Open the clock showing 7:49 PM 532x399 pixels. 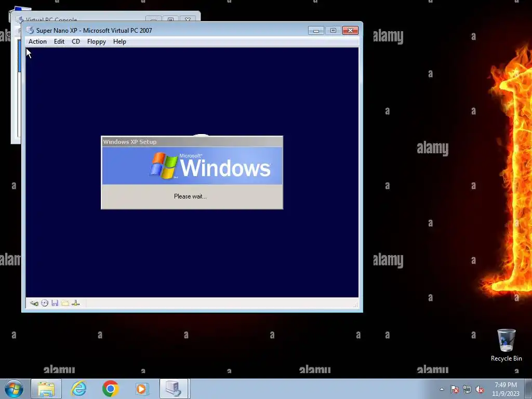(506, 389)
